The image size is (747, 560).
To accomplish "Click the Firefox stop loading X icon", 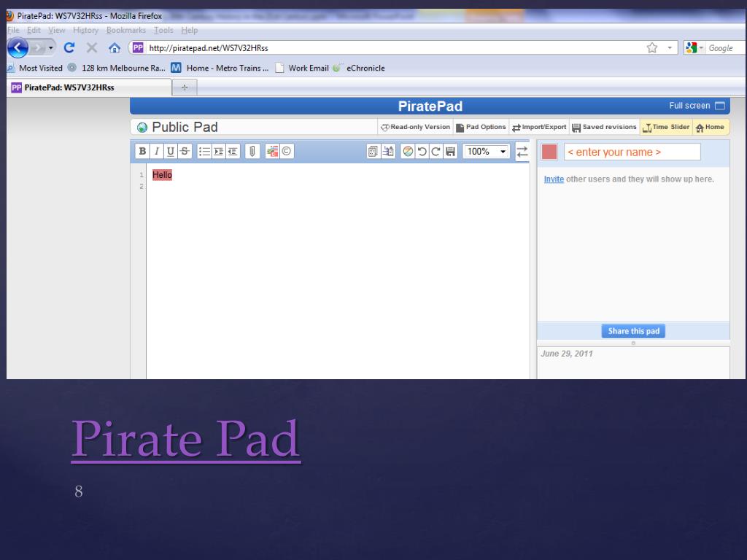I will click(x=92, y=47).
